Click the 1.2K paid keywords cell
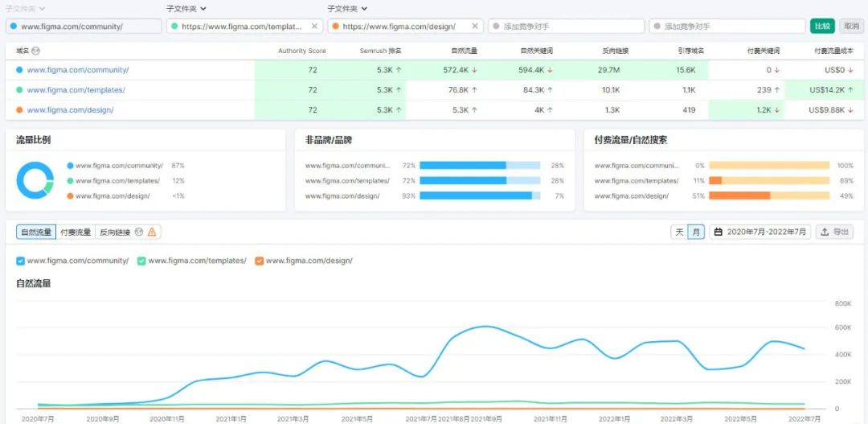This screenshot has width=868, height=424. click(x=764, y=110)
